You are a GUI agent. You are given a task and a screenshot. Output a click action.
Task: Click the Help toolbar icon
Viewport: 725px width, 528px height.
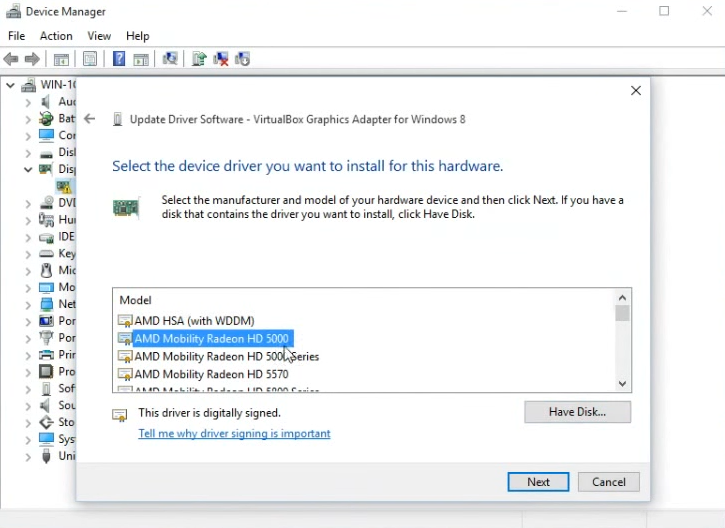(x=119, y=59)
